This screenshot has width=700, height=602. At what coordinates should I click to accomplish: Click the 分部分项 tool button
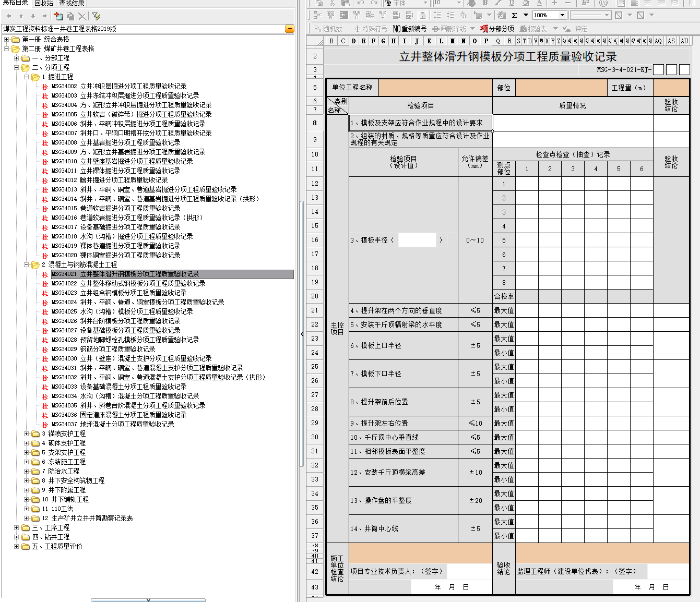497,29
